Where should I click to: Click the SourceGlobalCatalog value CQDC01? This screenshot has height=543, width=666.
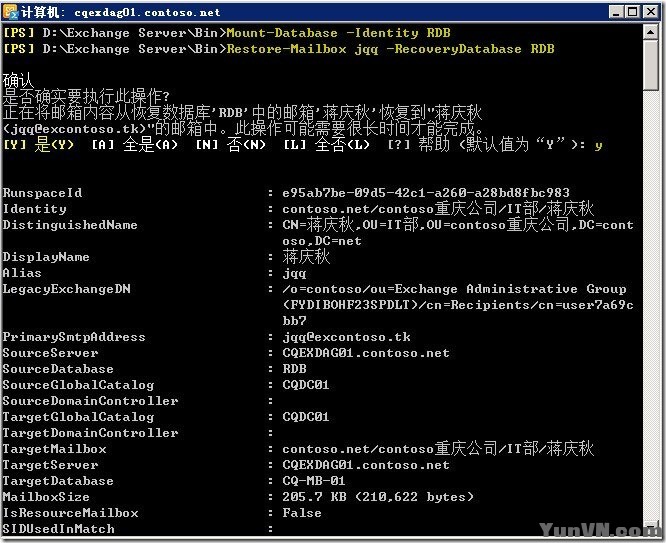click(x=306, y=385)
